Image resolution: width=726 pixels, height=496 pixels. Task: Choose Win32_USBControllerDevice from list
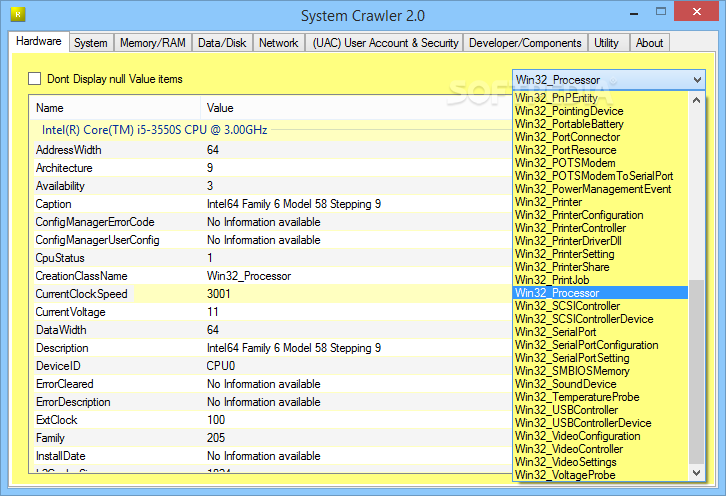point(601,422)
